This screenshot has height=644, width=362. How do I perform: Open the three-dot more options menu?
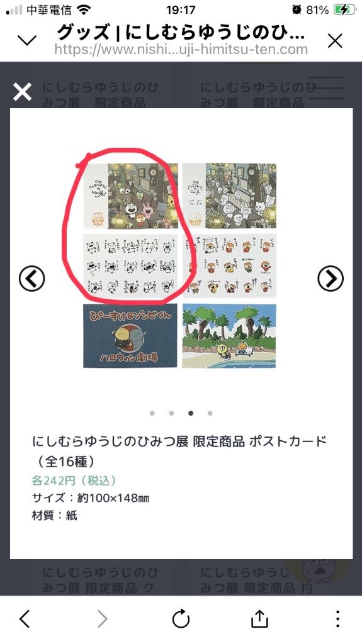(x=337, y=619)
